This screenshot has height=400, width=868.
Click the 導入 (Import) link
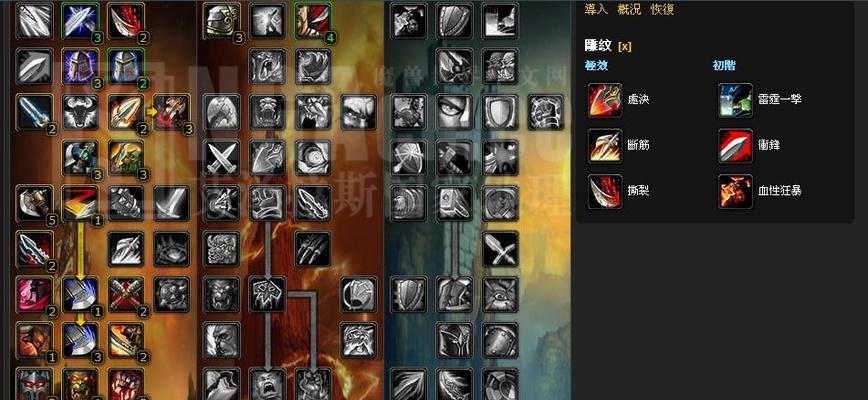[x=596, y=9]
